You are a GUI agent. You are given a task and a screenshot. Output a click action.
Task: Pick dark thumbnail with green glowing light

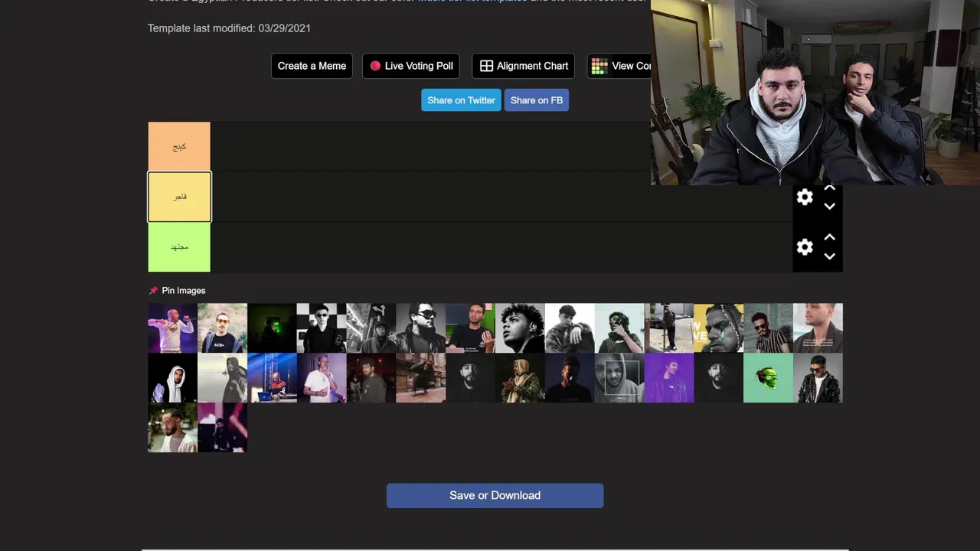click(x=272, y=328)
